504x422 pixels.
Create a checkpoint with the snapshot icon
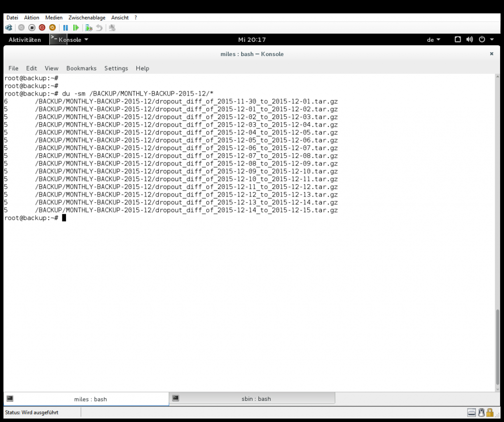(89, 28)
